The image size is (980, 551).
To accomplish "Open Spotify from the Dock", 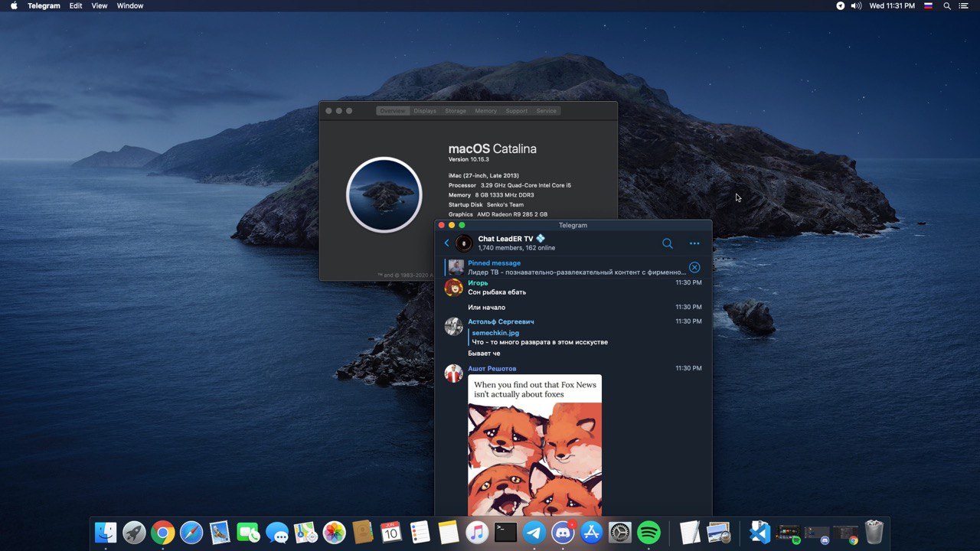I will 648,532.
